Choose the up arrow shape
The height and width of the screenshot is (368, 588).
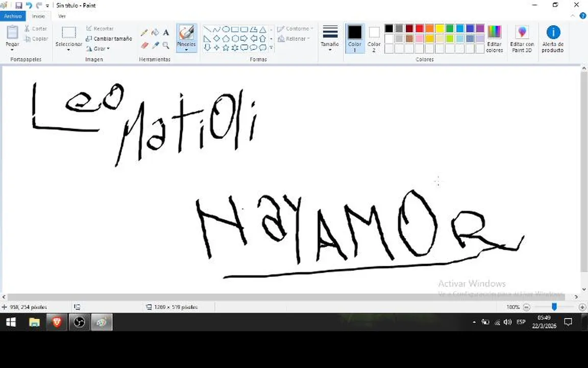[x=263, y=38]
